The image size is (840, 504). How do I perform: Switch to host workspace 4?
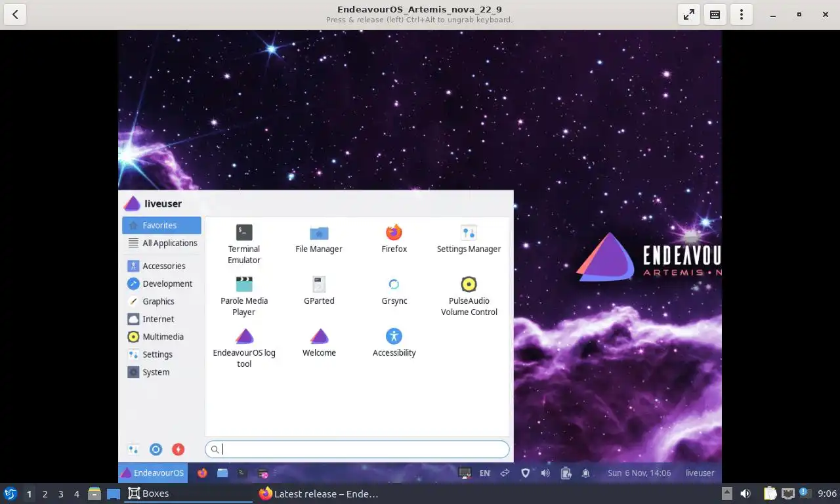coord(77,493)
